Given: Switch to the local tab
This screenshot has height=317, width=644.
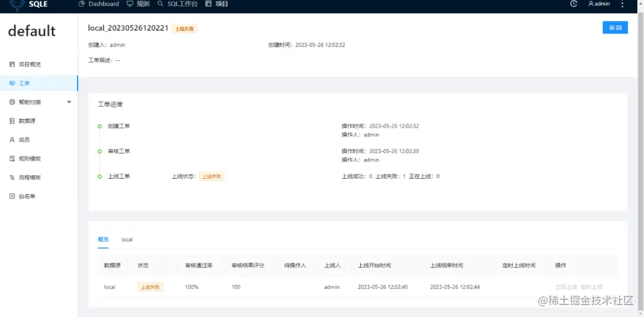Looking at the screenshot, I should tap(127, 240).
